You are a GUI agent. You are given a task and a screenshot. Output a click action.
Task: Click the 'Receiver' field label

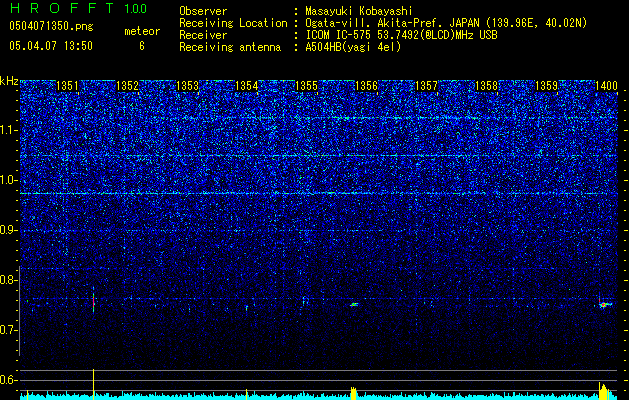tap(203, 35)
